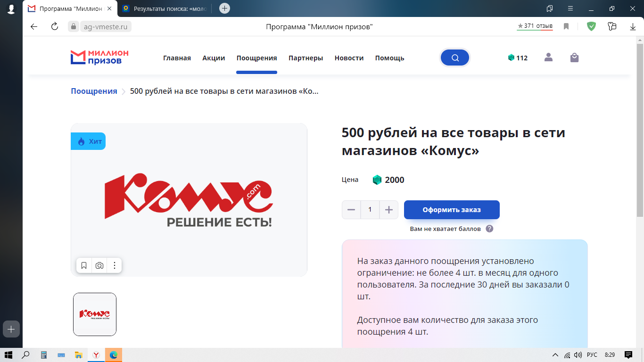Increase quantity with the plus button

pyautogui.click(x=388, y=210)
